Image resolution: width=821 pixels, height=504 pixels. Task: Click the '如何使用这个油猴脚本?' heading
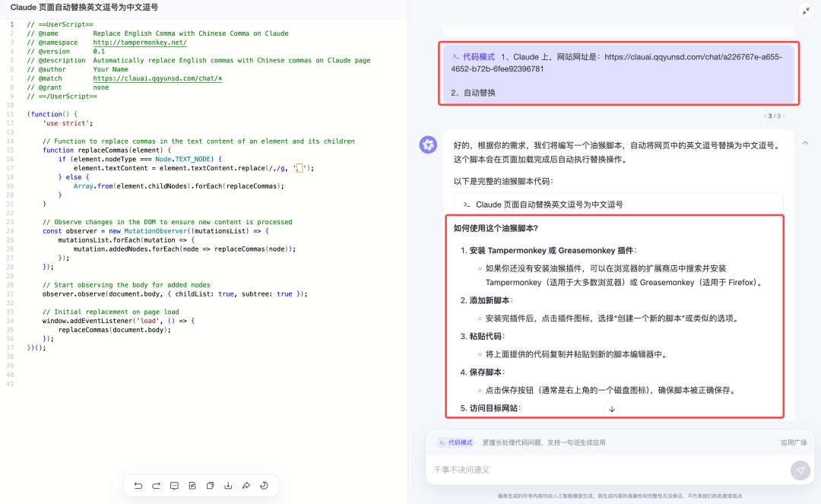point(496,228)
